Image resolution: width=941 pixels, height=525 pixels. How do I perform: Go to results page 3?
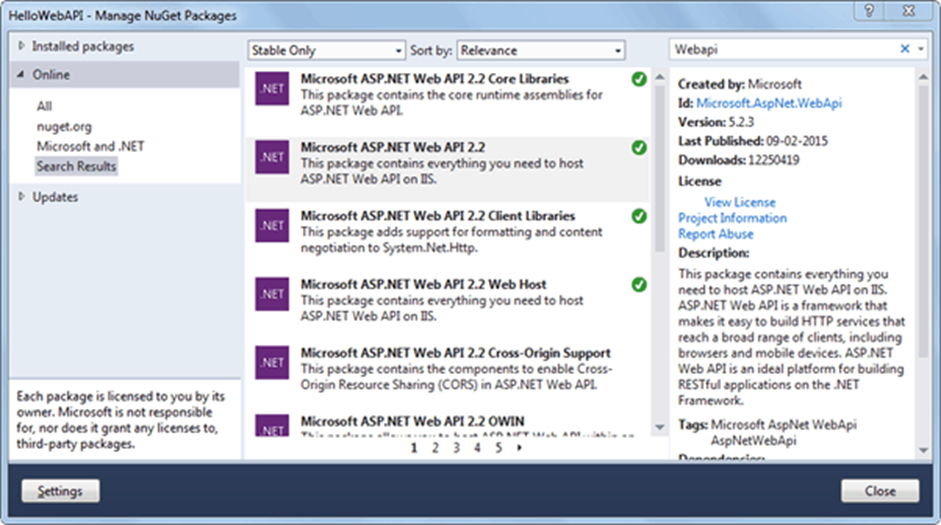tap(456, 448)
